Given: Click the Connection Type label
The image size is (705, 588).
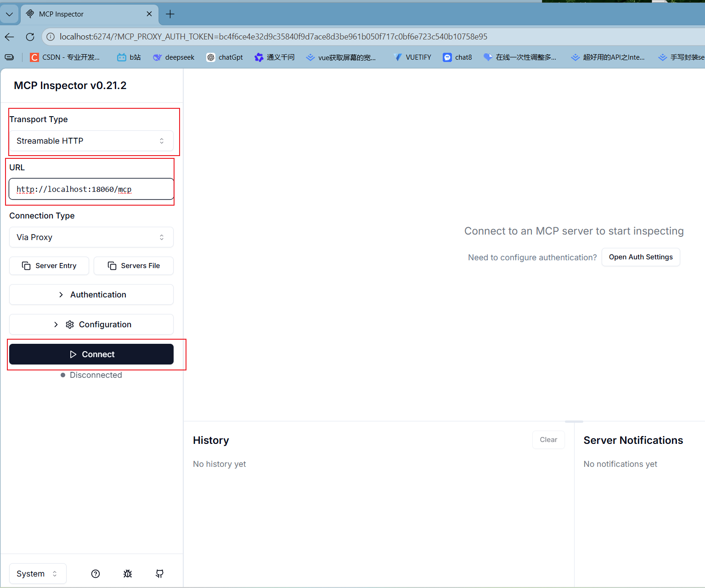Looking at the screenshot, I should point(42,216).
